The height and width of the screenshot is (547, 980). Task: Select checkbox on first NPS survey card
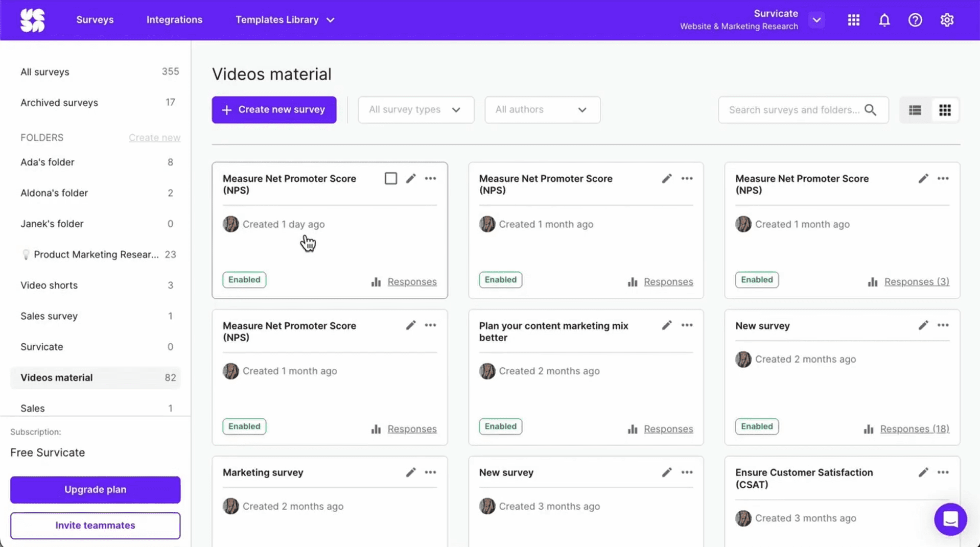[390, 178]
